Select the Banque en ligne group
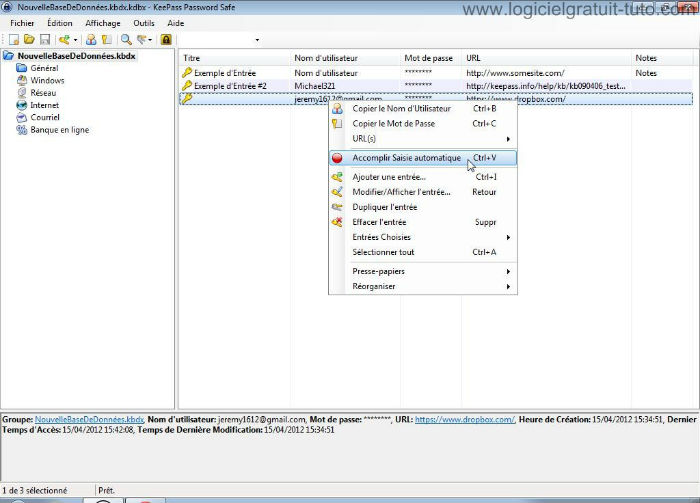This screenshot has width=700, height=503. tap(59, 130)
